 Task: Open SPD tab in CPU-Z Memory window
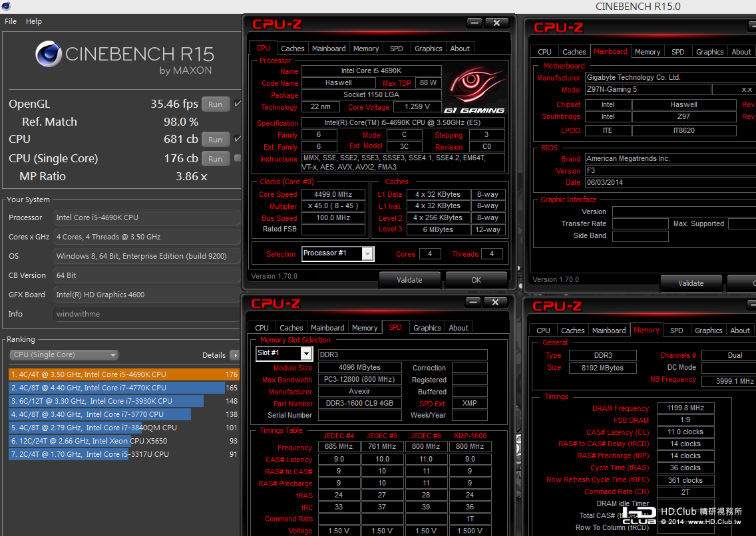(676, 331)
